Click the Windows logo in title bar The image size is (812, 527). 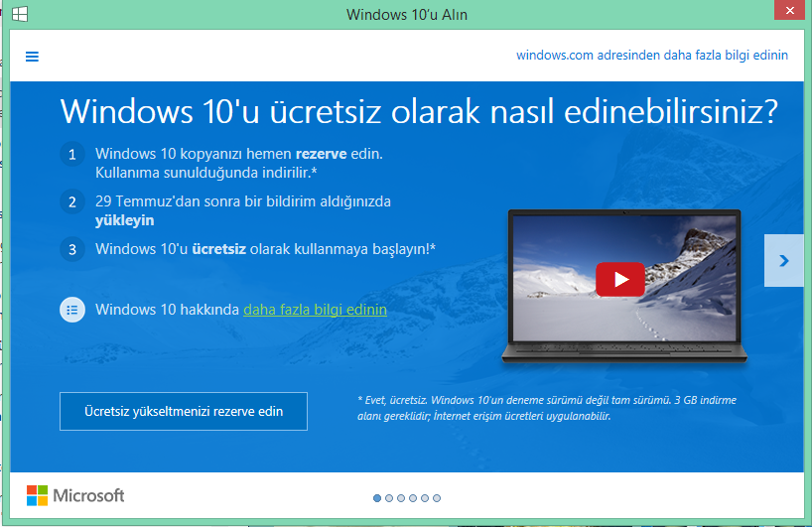(20, 14)
